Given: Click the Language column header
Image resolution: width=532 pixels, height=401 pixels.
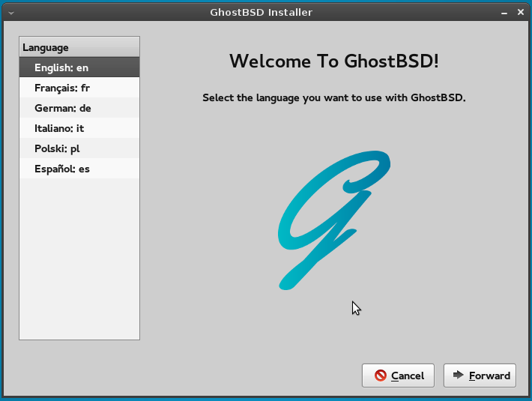Looking at the screenshot, I should [79, 47].
